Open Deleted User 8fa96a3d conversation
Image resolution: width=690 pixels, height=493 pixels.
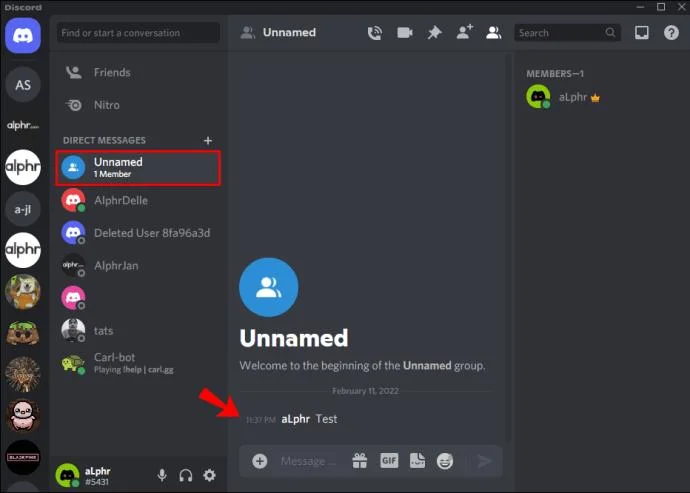coord(138,233)
